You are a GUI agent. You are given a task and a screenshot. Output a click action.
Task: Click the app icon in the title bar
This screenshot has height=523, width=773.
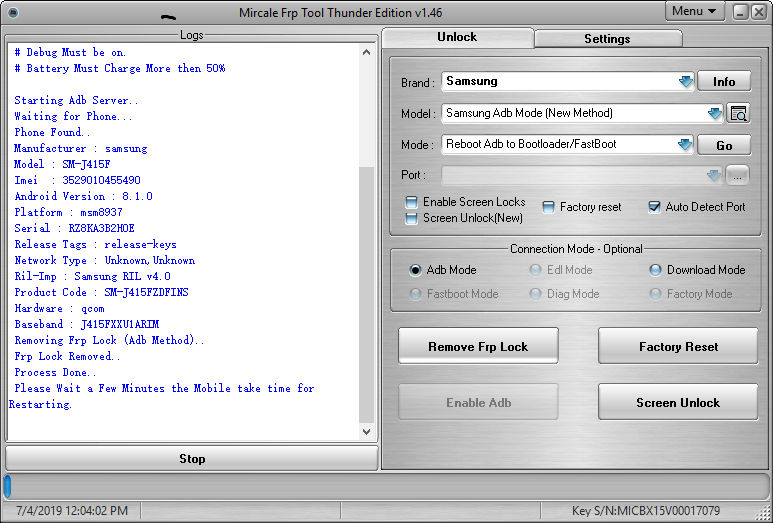pos(13,13)
